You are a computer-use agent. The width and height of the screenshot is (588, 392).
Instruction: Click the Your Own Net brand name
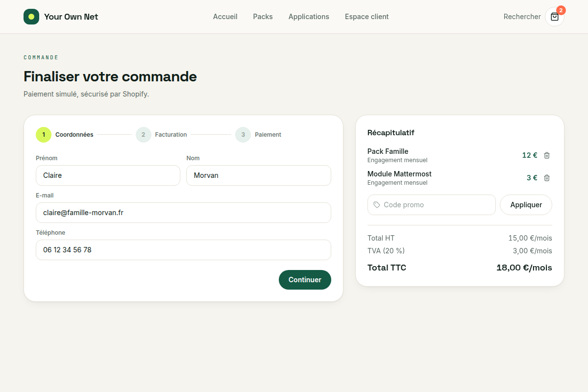point(71,17)
